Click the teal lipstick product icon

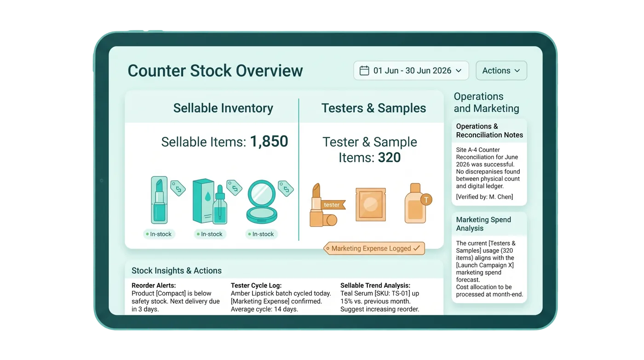(159, 200)
